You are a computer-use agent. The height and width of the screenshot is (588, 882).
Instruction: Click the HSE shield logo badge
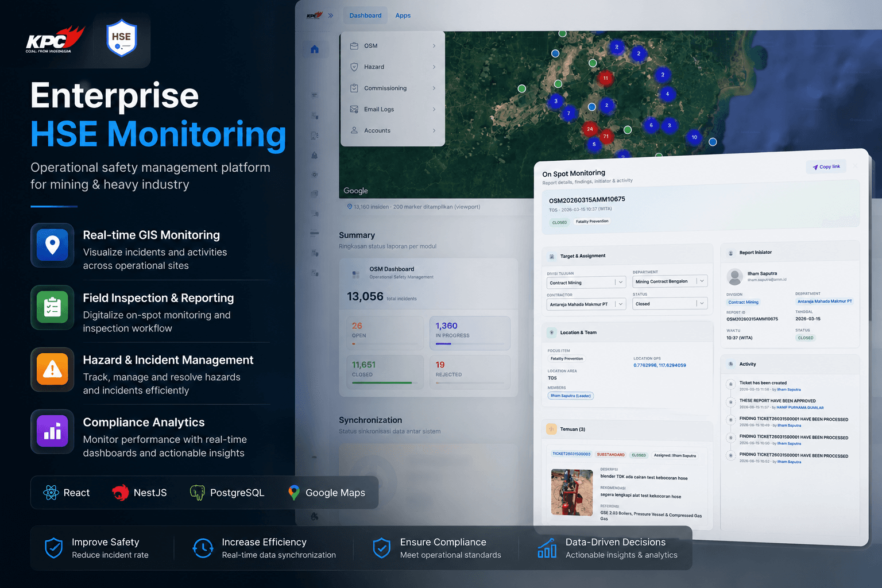point(122,38)
